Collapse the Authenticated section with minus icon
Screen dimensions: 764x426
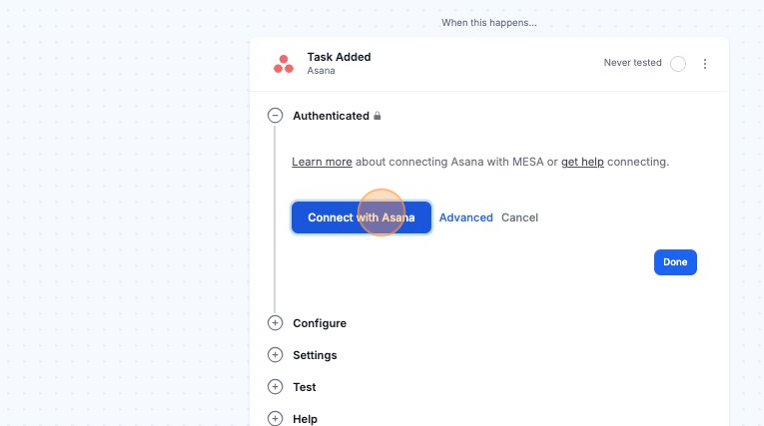click(x=275, y=115)
